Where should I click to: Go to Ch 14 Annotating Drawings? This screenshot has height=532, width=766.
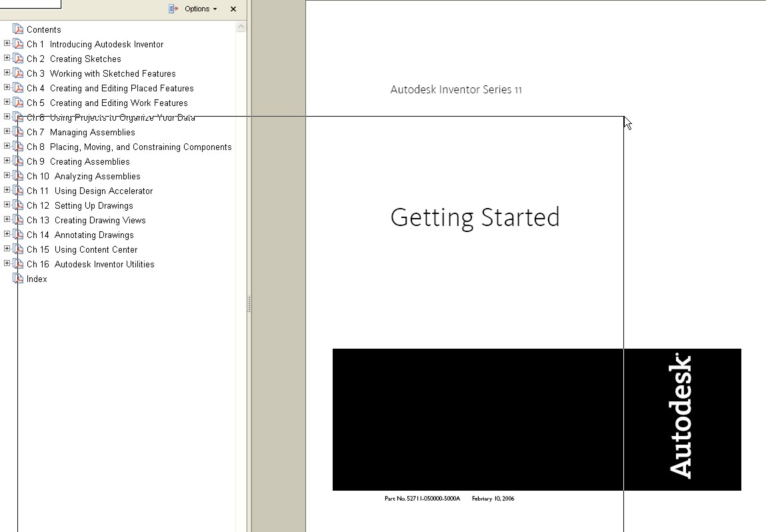(80, 235)
